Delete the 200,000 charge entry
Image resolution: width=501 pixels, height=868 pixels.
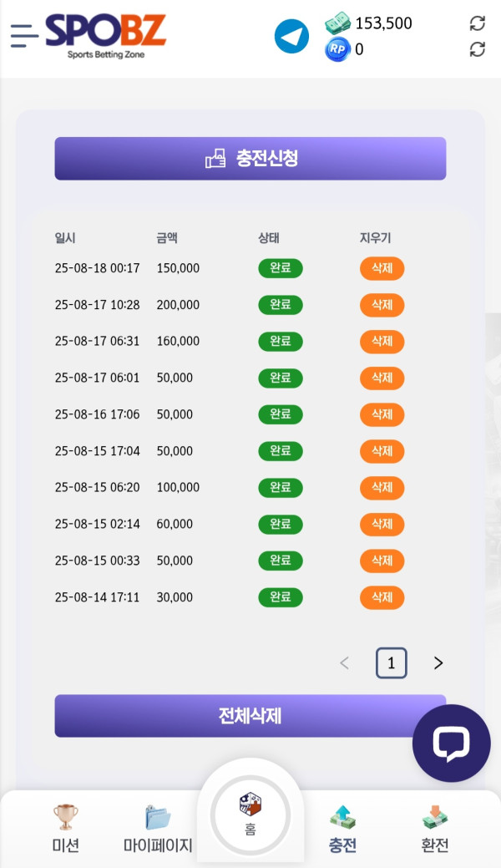point(382,305)
